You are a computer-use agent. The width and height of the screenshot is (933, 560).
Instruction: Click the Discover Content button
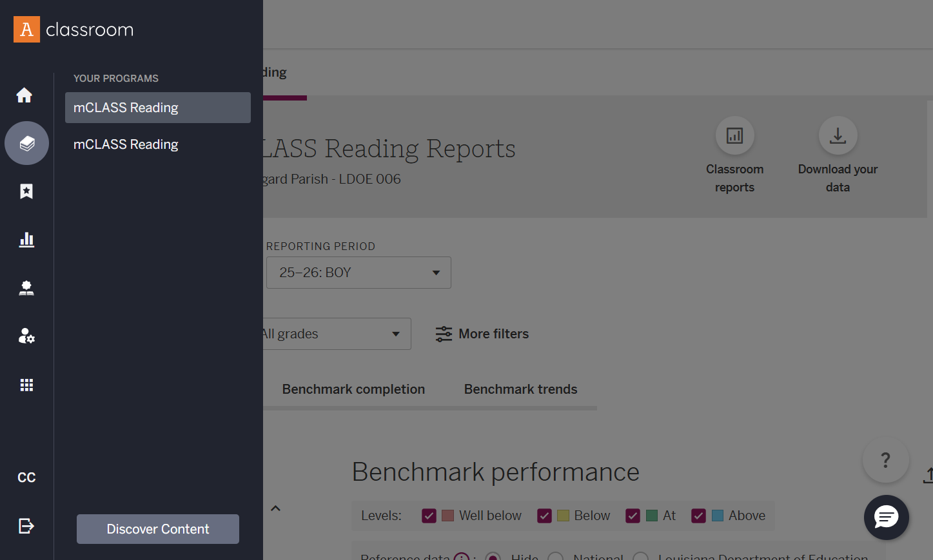(x=158, y=529)
